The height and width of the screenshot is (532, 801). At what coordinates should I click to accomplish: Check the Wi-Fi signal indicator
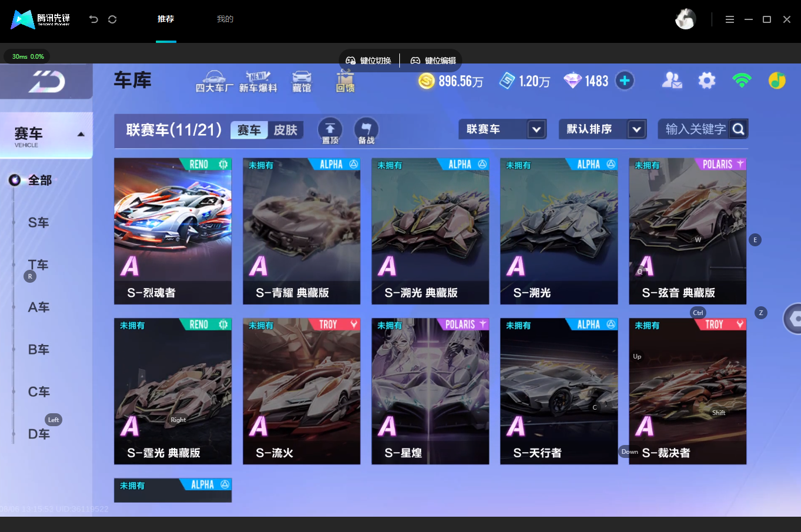click(x=742, y=81)
